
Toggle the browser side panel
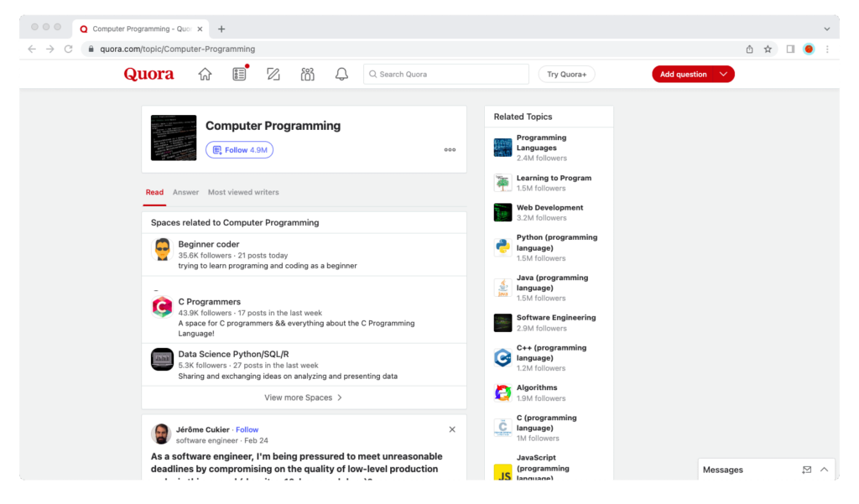click(790, 49)
